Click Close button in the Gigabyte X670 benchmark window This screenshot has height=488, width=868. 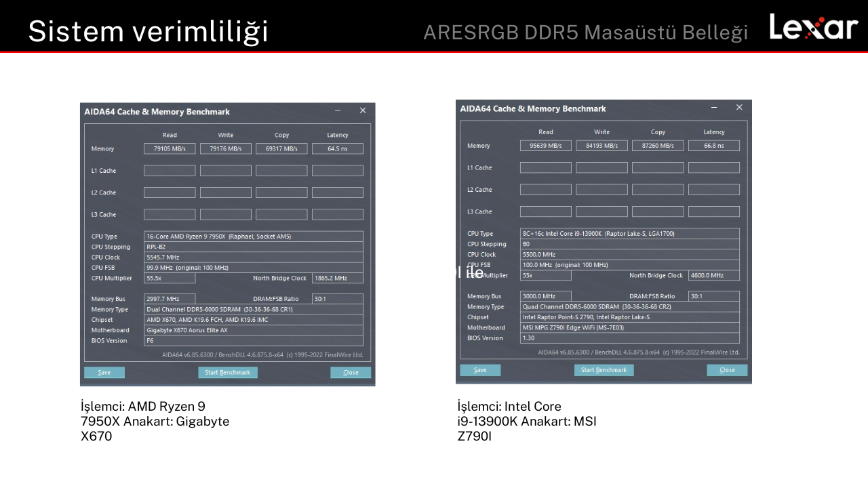pyautogui.click(x=351, y=372)
